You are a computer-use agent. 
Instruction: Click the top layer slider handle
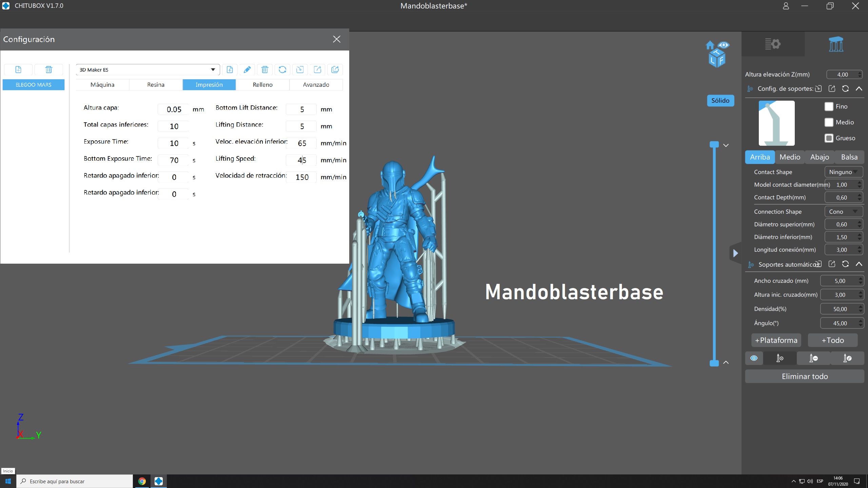714,144
